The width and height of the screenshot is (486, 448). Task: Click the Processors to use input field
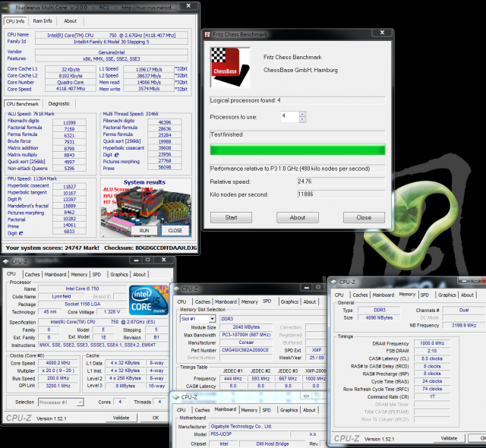pyautogui.click(x=289, y=117)
